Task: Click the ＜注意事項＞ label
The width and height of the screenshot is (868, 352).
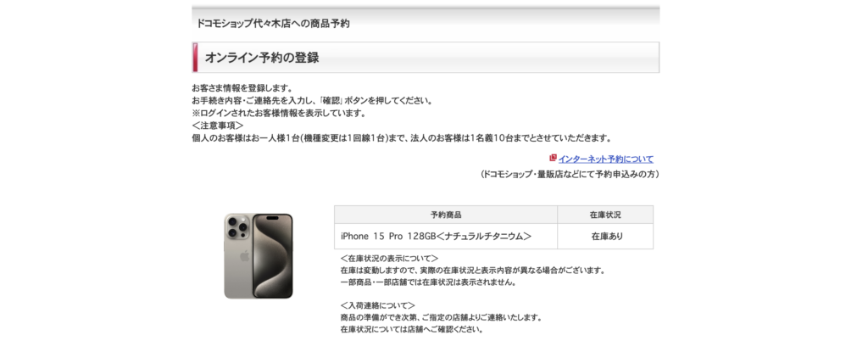Action: coord(218,126)
